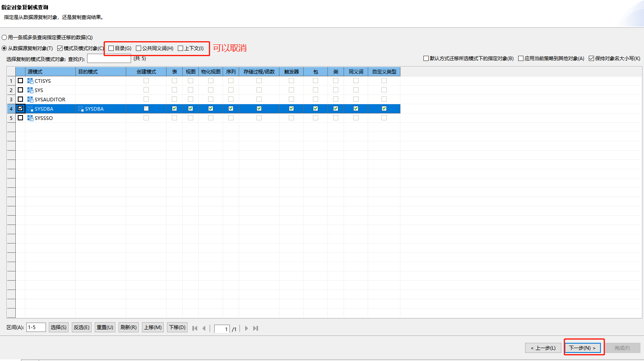Image resolution: width=644 pixels, height=361 pixels.
Task: Go to next page arrow
Action: click(x=246, y=328)
